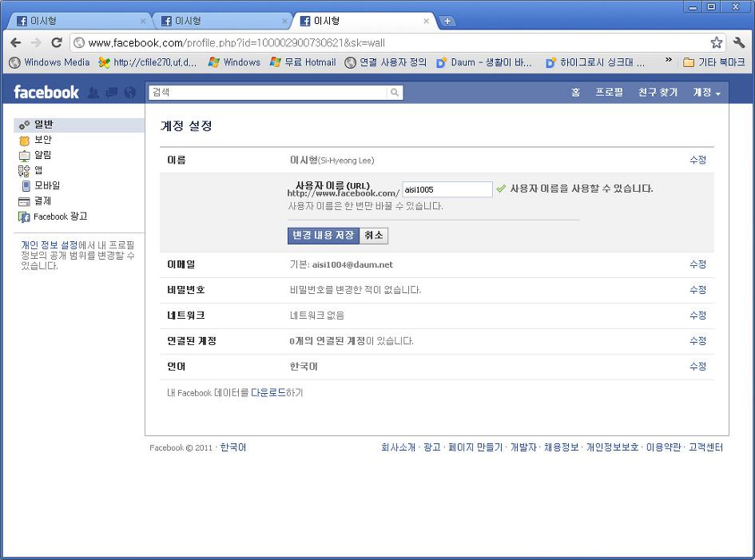
Task: Close the active third browser tab
Action: click(x=426, y=22)
